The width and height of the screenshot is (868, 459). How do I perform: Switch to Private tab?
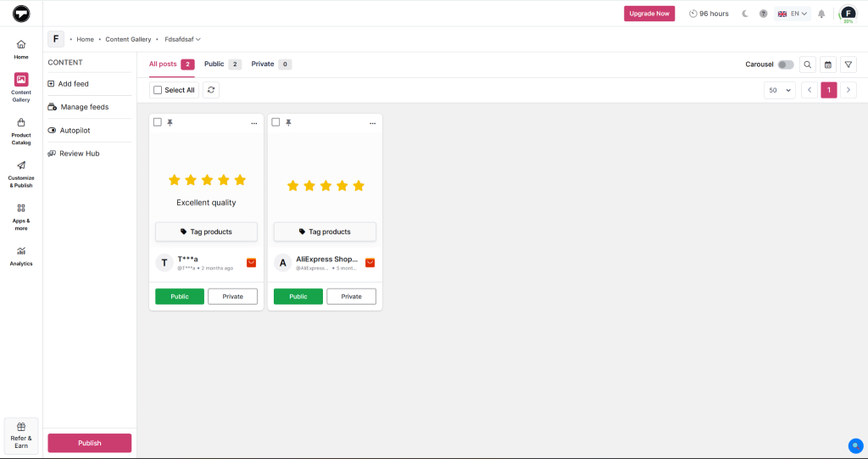pos(271,64)
